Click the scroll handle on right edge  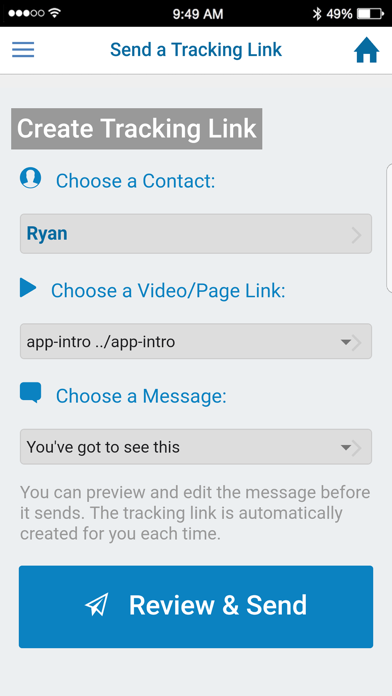point(389,228)
